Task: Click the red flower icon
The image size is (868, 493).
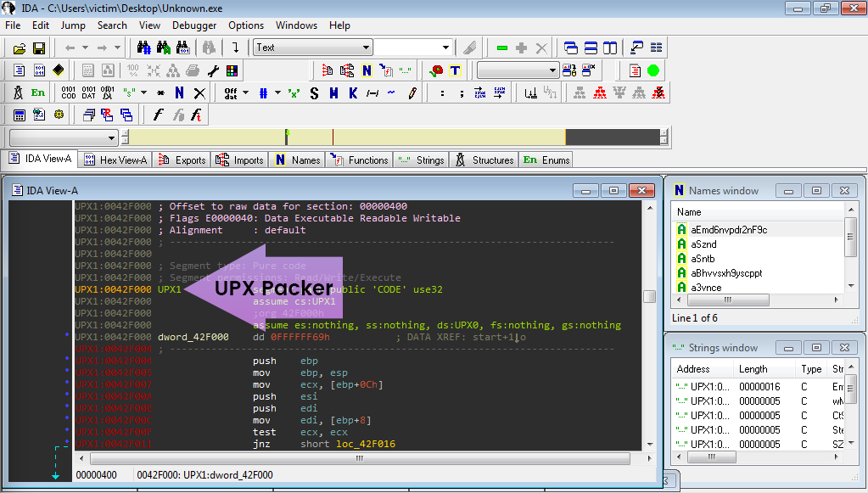Action: click(x=437, y=70)
